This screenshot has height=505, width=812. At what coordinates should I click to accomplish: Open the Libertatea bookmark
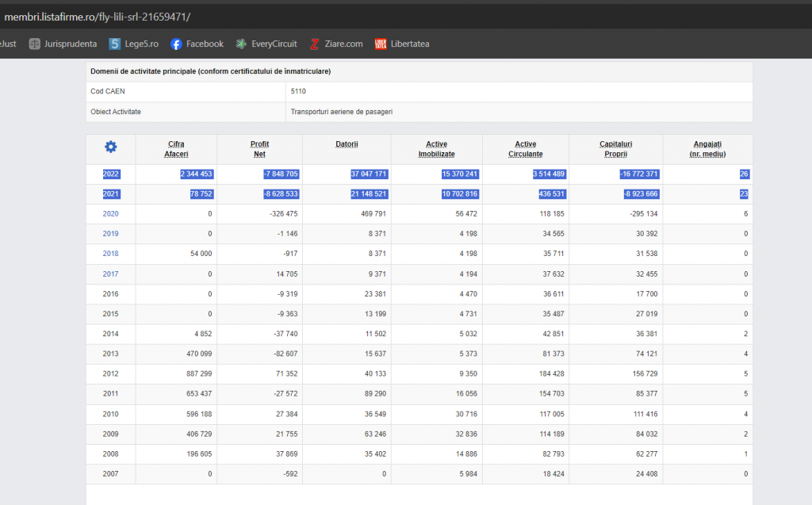click(x=402, y=44)
